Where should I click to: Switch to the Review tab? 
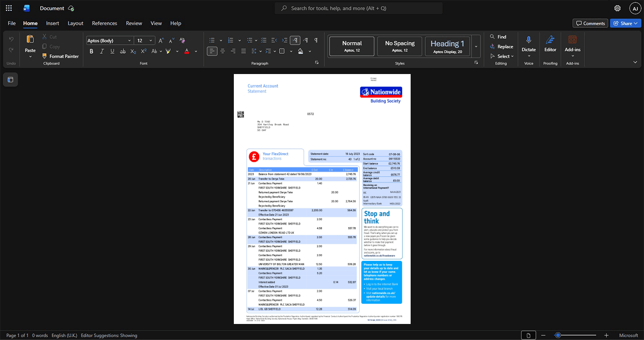click(x=134, y=23)
